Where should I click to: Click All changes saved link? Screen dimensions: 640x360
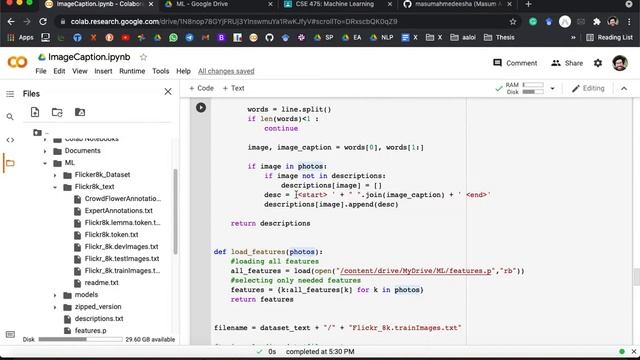pyautogui.click(x=226, y=71)
